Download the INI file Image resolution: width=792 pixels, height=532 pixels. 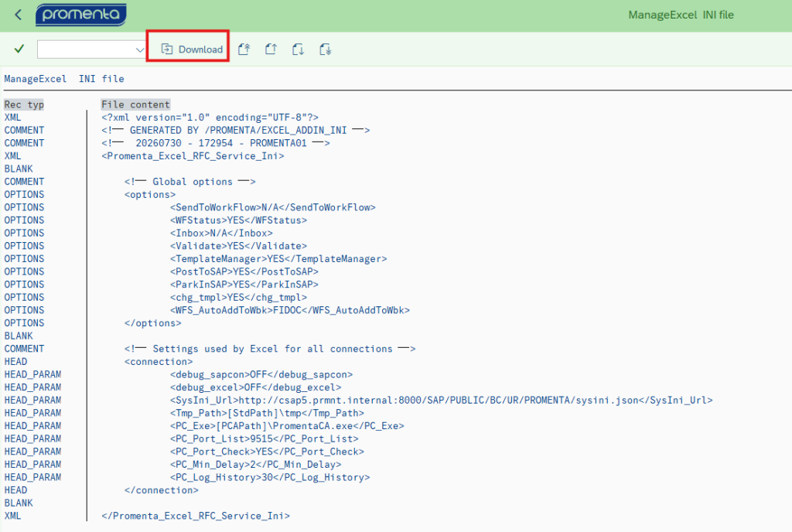click(x=192, y=49)
